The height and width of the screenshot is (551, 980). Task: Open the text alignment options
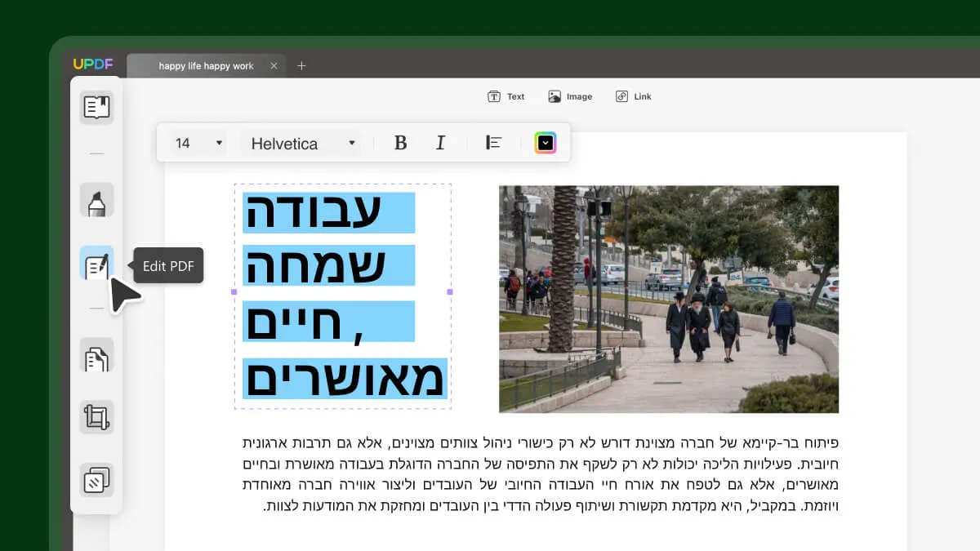493,143
